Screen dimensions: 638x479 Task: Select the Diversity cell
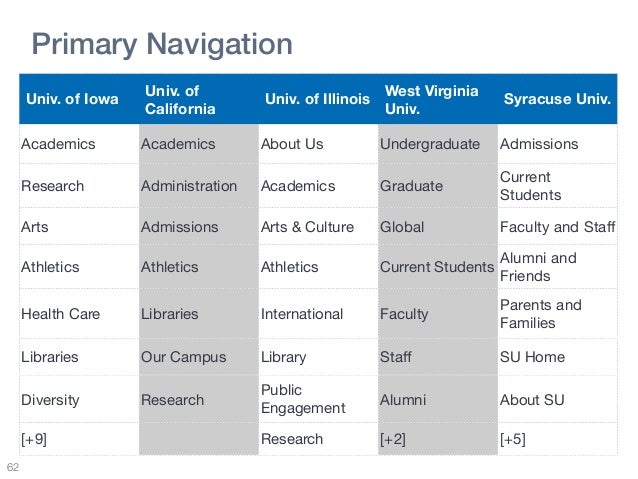pos(50,400)
